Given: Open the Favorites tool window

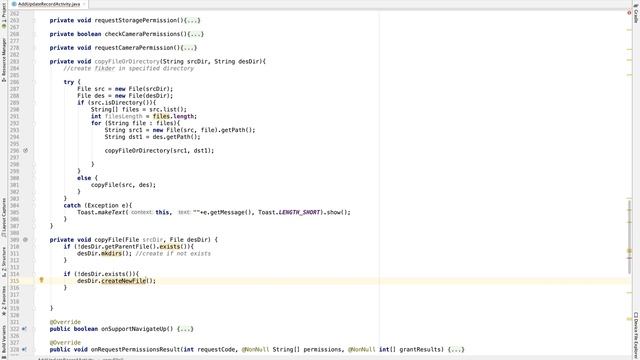Looking at the screenshot, I should pyautogui.click(x=4, y=301).
